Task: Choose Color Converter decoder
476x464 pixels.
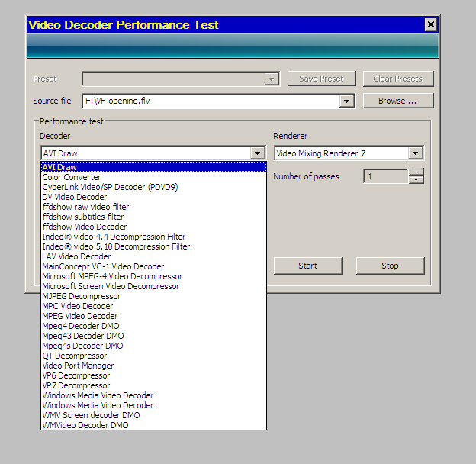Action: pyautogui.click(x=153, y=177)
